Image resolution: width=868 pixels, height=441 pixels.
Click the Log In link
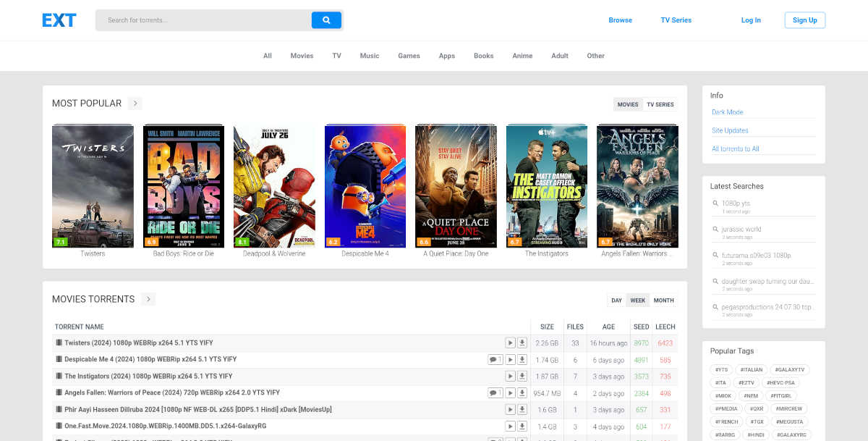[x=751, y=20]
